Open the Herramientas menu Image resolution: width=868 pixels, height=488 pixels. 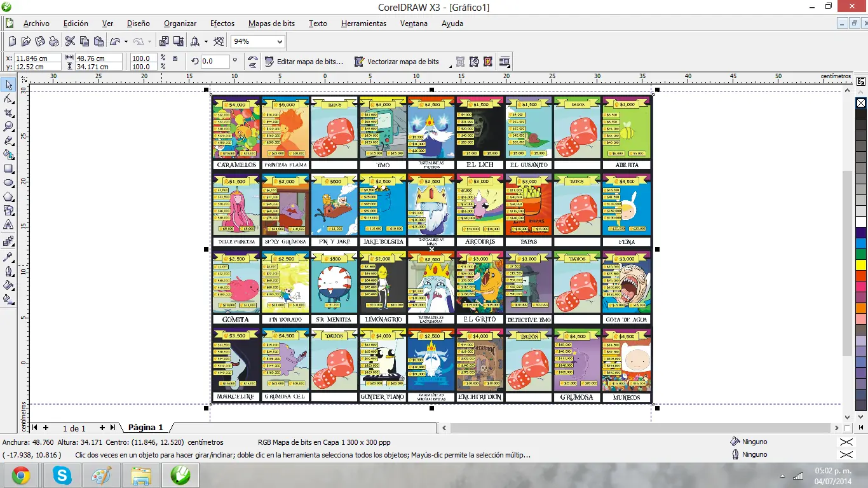click(363, 24)
